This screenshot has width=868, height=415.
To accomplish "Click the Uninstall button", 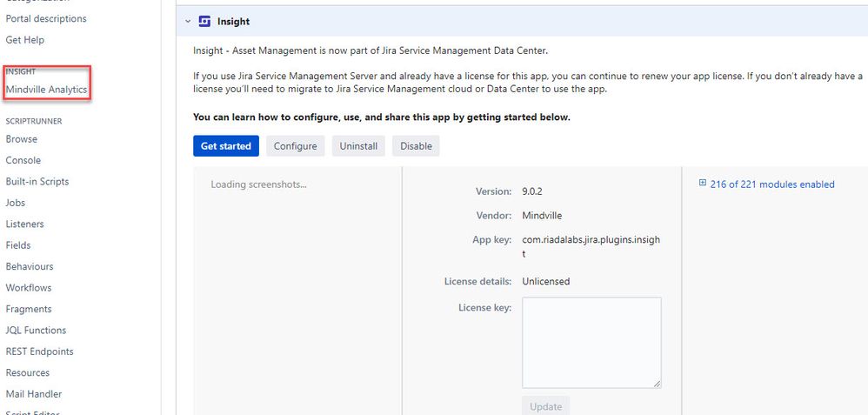I will pyautogui.click(x=358, y=146).
